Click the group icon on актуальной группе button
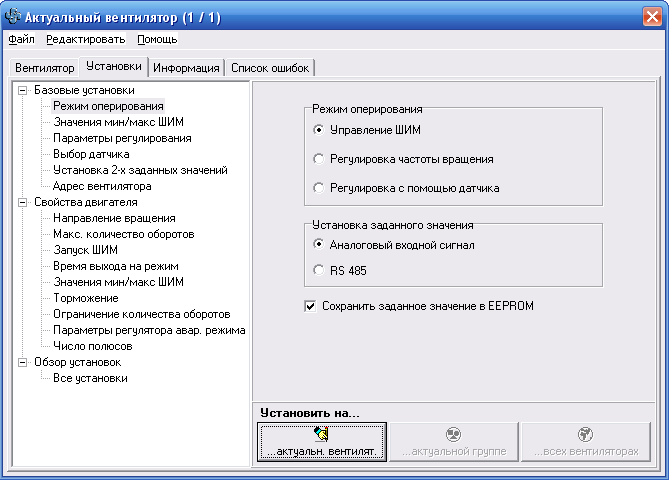The width and height of the screenshot is (669, 480). pyautogui.click(x=454, y=434)
